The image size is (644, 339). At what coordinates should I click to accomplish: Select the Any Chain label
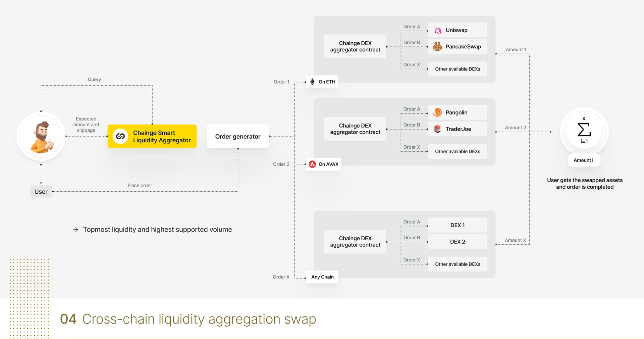click(322, 277)
